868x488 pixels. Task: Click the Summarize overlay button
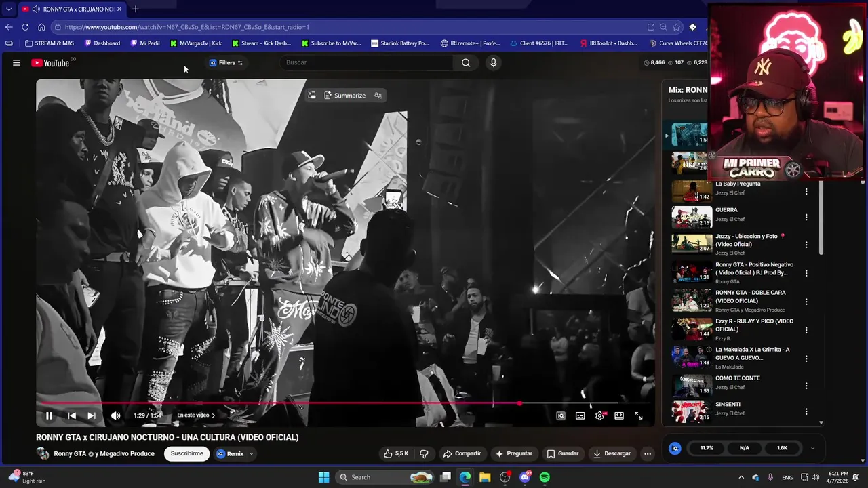(344, 96)
